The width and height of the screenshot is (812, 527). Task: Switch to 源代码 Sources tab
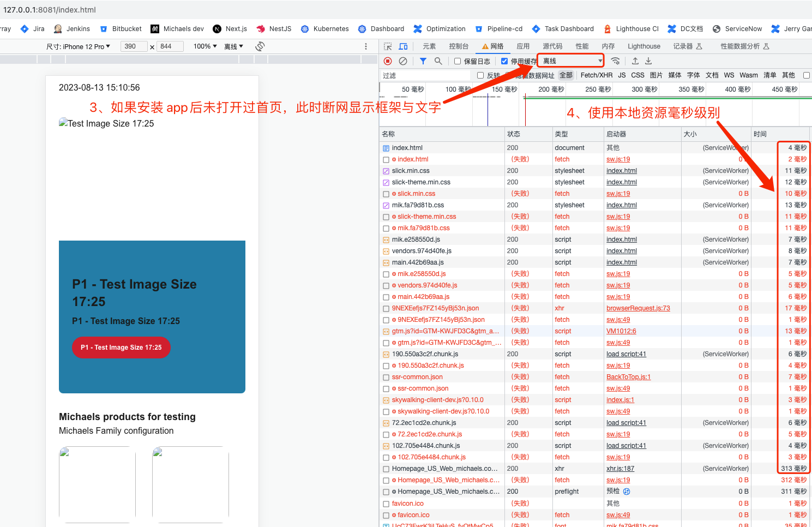tap(552, 46)
